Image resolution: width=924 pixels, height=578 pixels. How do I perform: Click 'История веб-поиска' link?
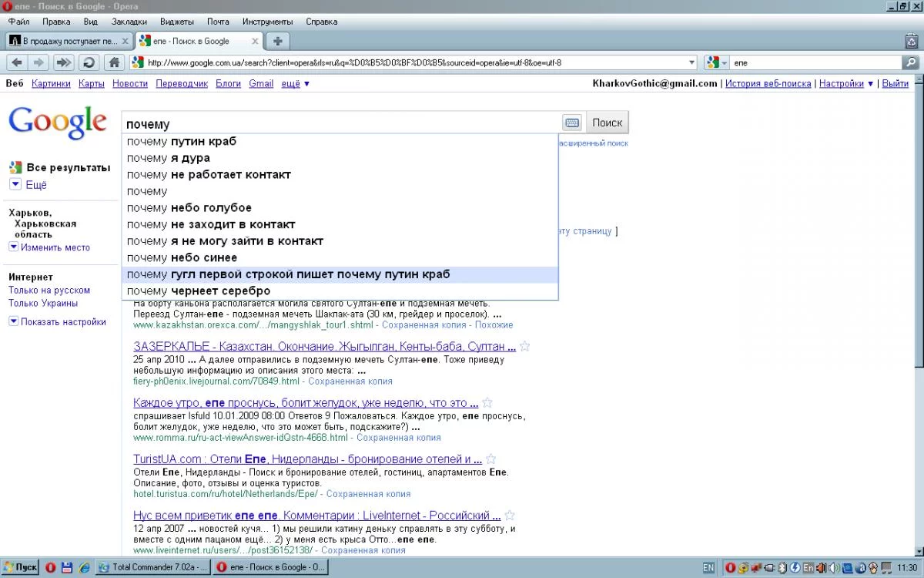(x=768, y=83)
